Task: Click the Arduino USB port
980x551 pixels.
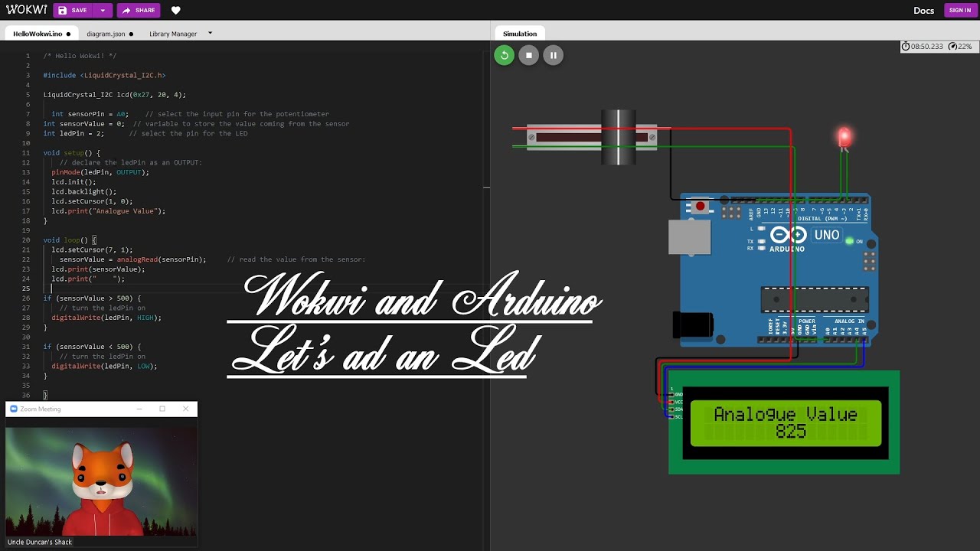Action: [689, 237]
